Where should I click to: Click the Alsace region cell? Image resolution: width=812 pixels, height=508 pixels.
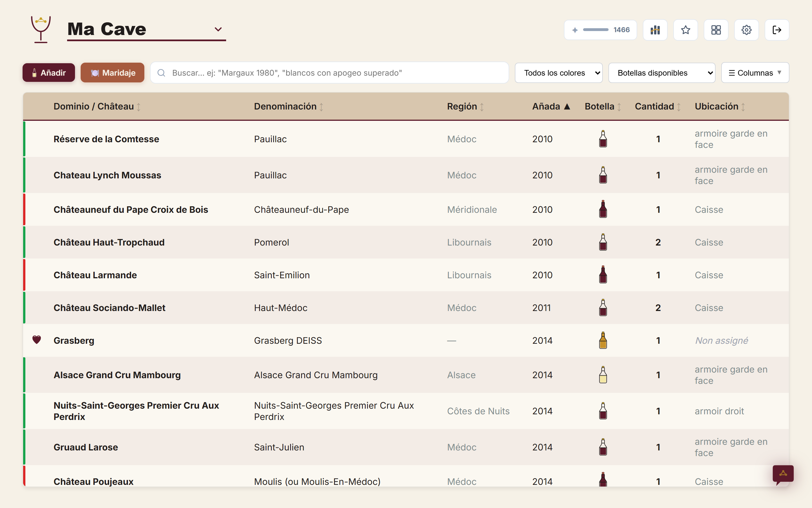(x=461, y=375)
